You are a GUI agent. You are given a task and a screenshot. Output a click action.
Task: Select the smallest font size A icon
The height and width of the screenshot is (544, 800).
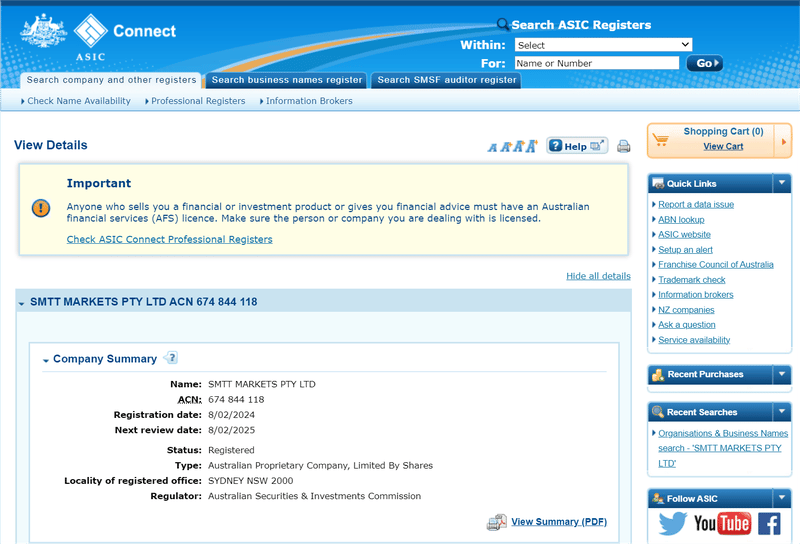coord(492,147)
